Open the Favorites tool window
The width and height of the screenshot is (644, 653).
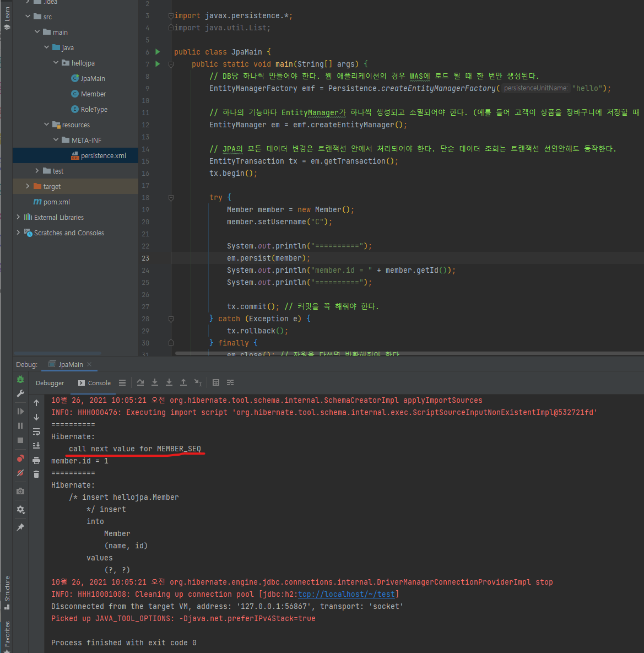click(7, 636)
